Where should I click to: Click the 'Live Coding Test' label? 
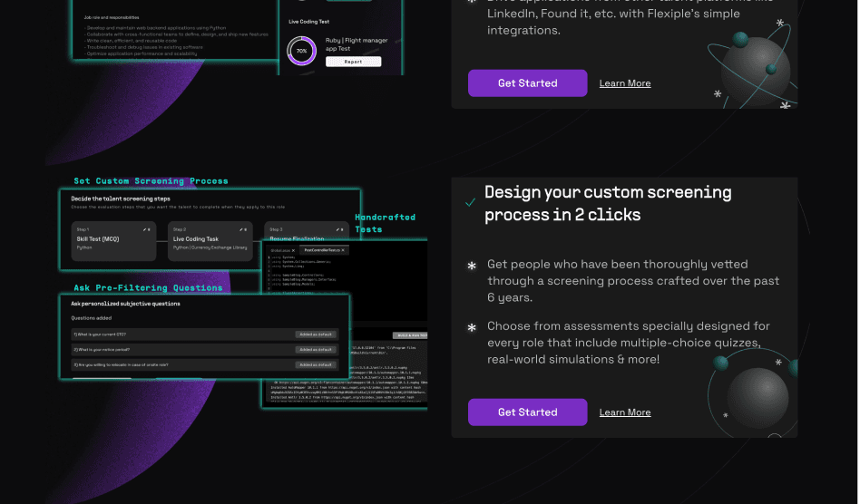coord(308,22)
